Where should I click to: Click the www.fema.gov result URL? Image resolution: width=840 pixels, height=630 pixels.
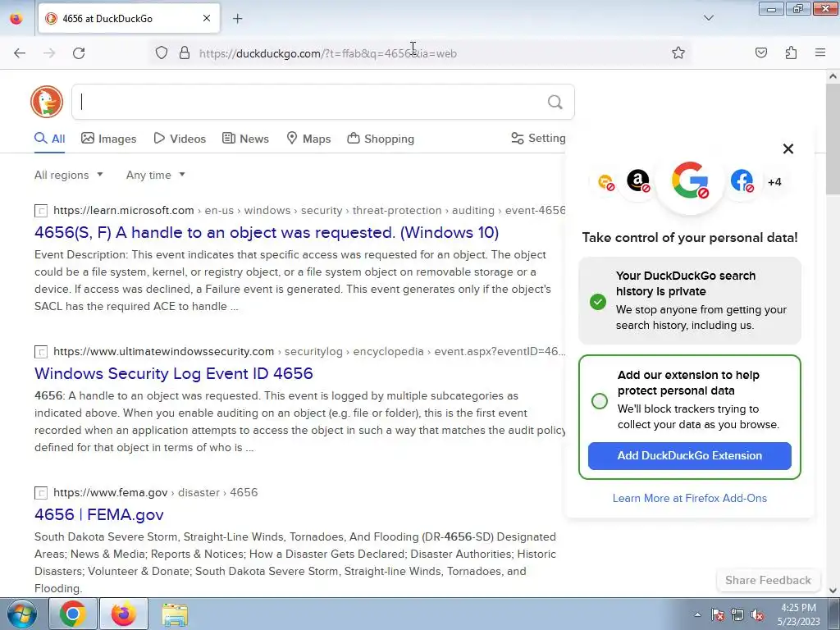(x=155, y=492)
